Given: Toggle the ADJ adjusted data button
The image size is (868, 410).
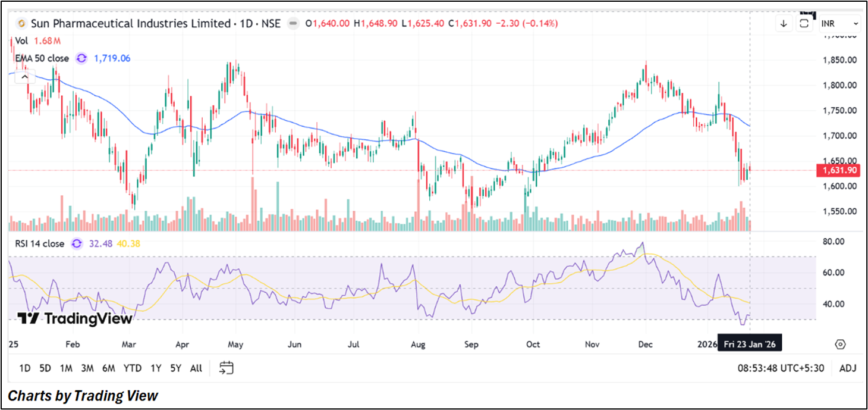Looking at the screenshot, I should click(847, 368).
